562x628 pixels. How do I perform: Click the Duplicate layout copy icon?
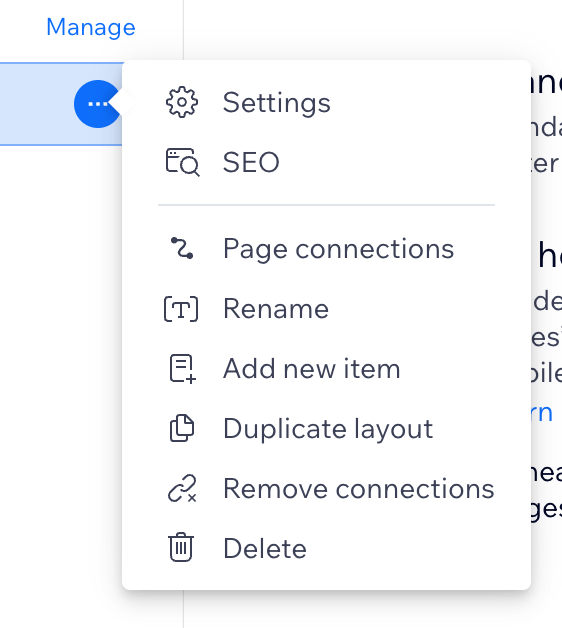[x=182, y=428]
